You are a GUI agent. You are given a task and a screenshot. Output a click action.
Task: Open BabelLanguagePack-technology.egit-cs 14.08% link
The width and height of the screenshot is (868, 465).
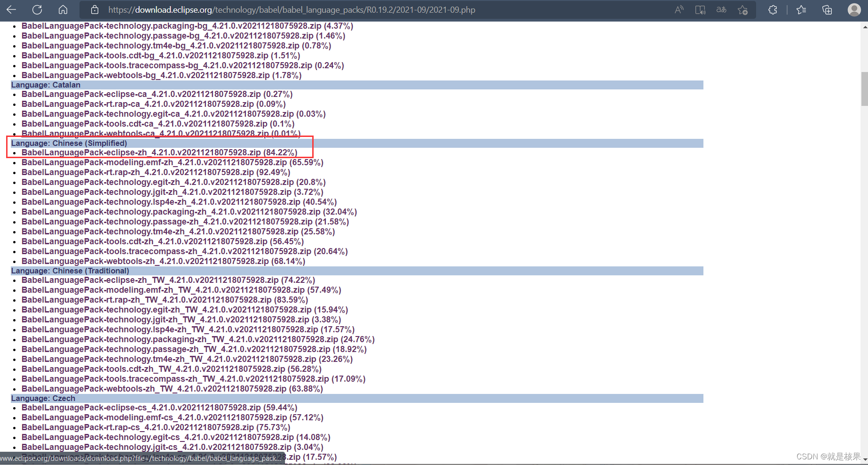click(x=176, y=437)
